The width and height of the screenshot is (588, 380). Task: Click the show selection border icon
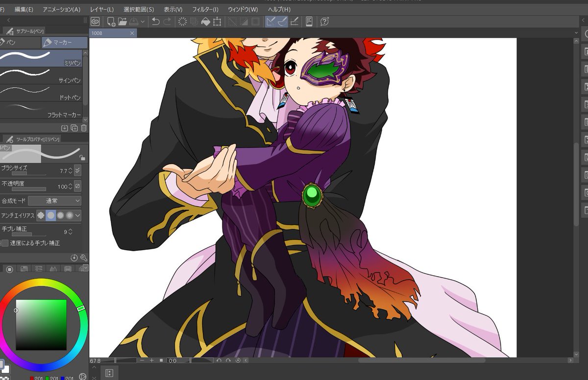click(x=256, y=22)
